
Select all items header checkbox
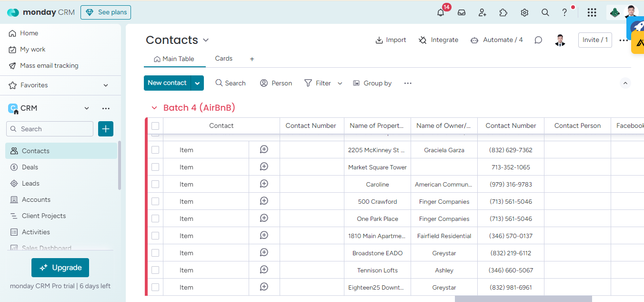pyautogui.click(x=155, y=126)
